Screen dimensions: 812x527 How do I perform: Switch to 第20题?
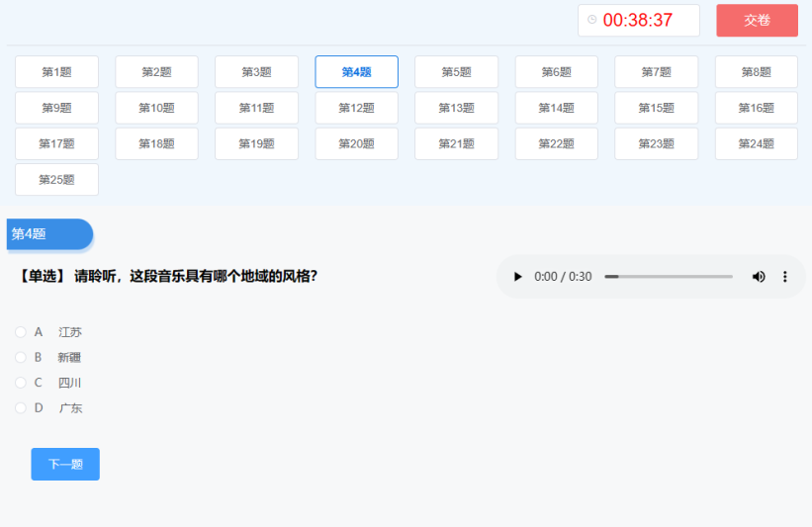[356, 143]
